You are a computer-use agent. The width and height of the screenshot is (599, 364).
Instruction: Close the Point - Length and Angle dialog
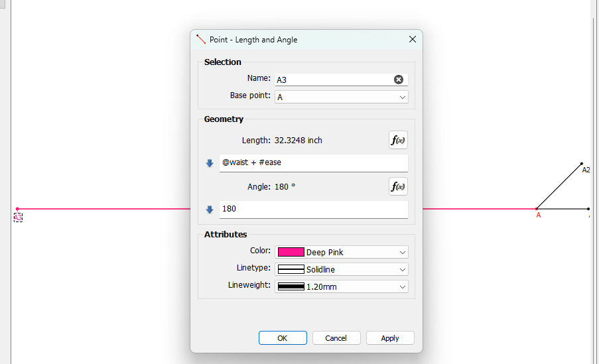point(413,40)
